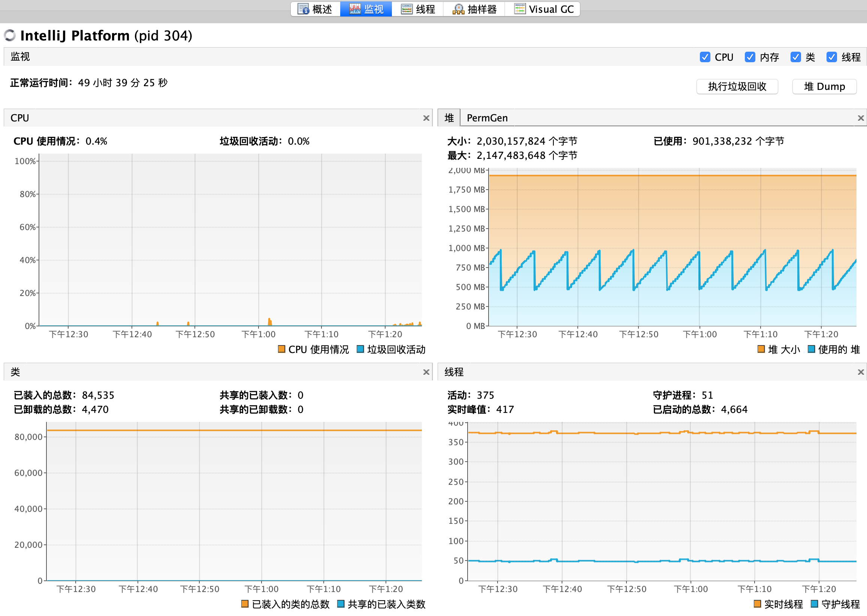Switch to the PermGen memory tab
867x616 pixels.
(x=487, y=118)
